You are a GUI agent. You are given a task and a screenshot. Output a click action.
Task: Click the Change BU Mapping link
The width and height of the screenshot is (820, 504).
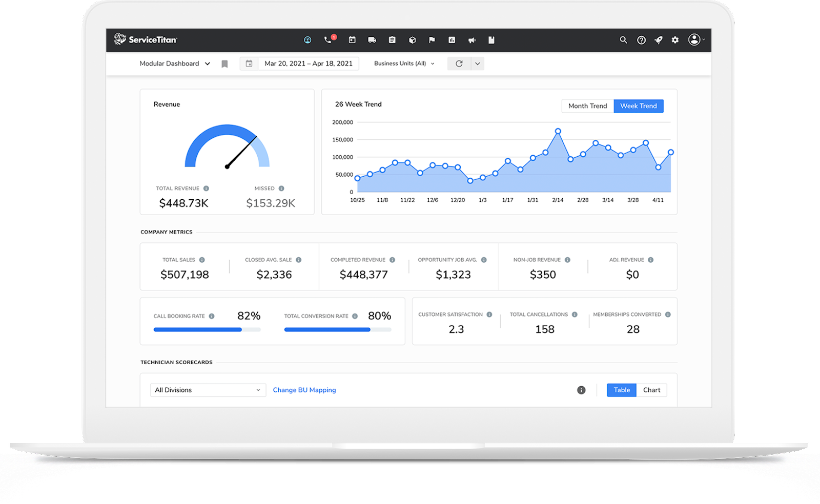(x=304, y=390)
